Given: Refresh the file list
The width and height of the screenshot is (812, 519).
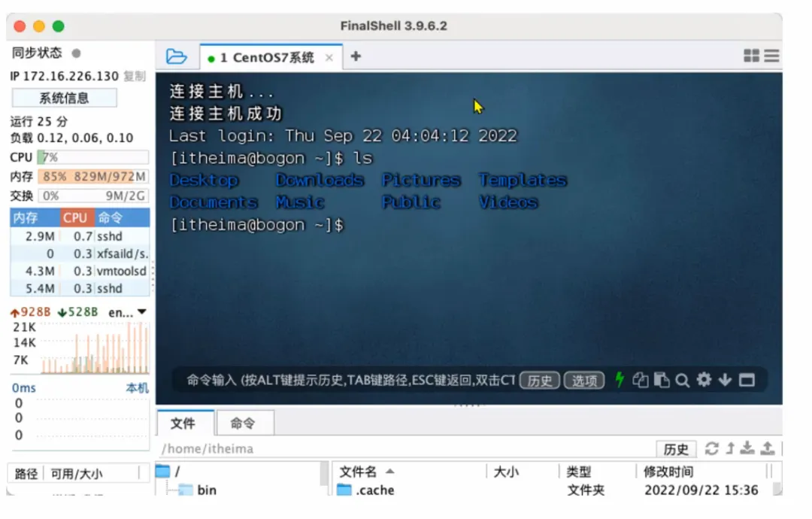Looking at the screenshot, I should coord(711,448).
